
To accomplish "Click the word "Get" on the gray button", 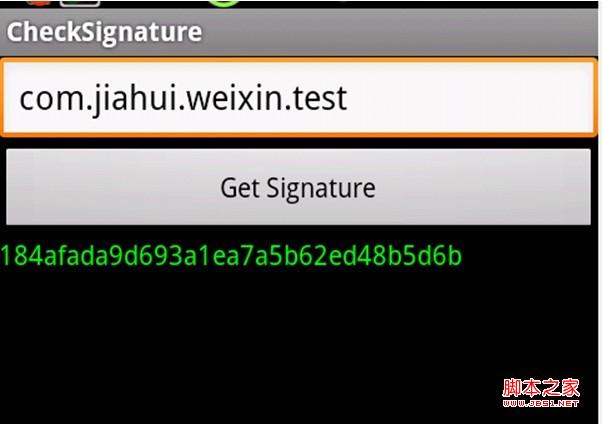I will coord(240,188).
